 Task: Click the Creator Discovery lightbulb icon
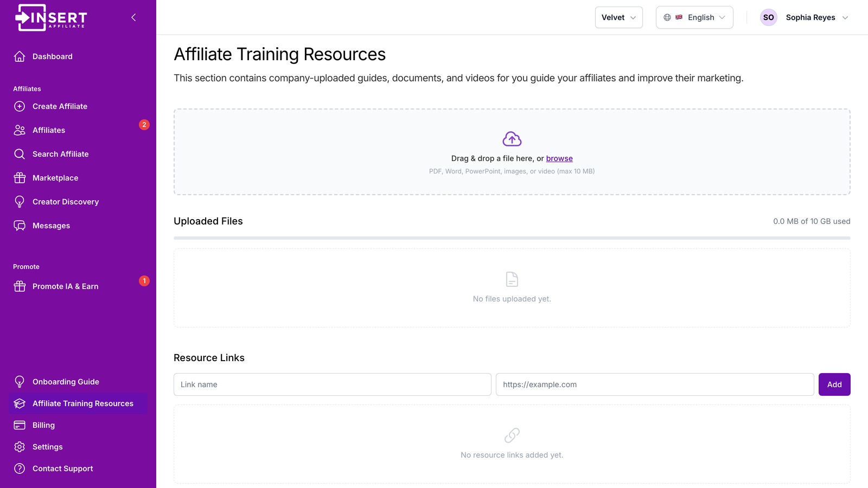[x=20, y=202]
